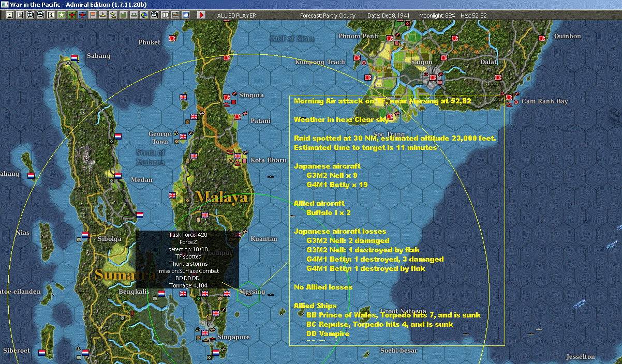Open the document list report icon

[20, 16]
